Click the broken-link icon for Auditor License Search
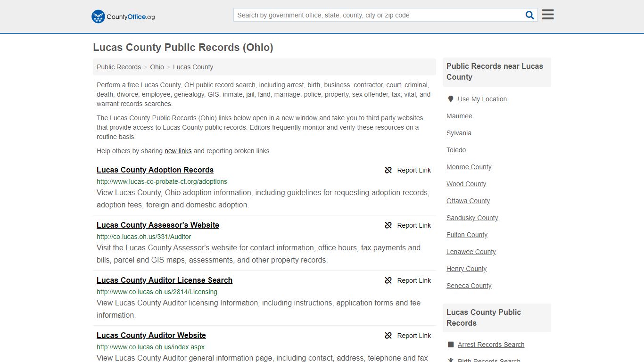 coord(388,280)
